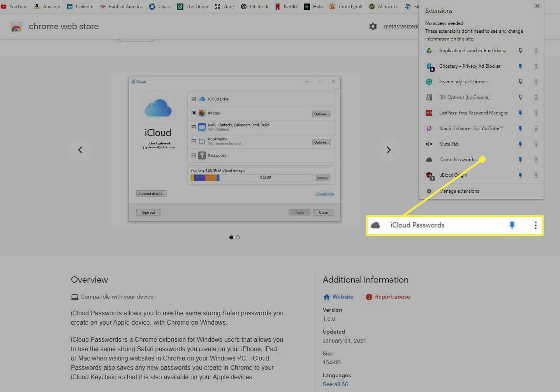Select Application Launcher For Drive extension
The image size is (560, 392).
[472, 51]
